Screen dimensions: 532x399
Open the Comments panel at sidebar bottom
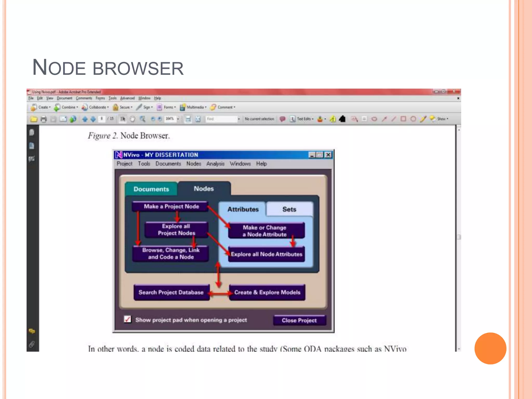coord(32,331)
